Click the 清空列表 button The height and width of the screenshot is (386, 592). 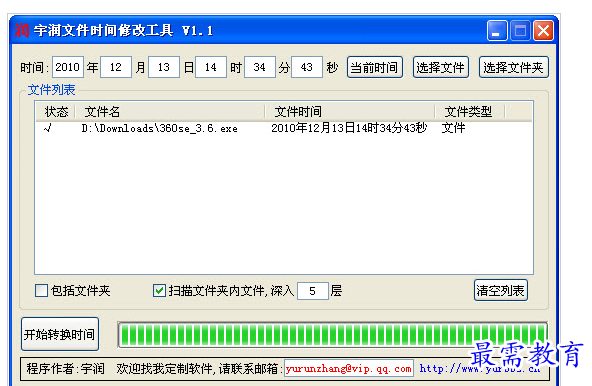pos(501,290)
